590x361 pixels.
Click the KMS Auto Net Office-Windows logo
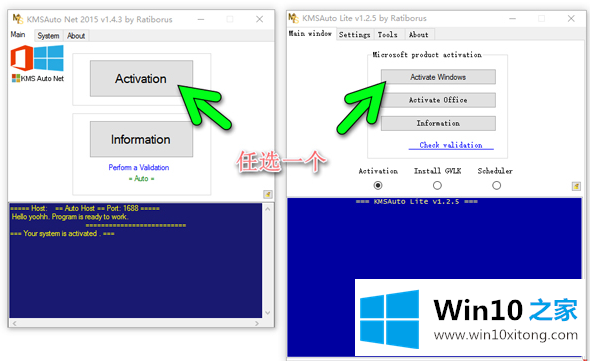(37, 58)
